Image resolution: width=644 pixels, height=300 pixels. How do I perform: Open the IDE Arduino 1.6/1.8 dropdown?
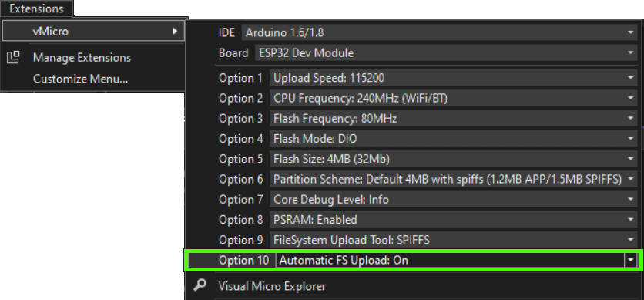tap(439, 32)
